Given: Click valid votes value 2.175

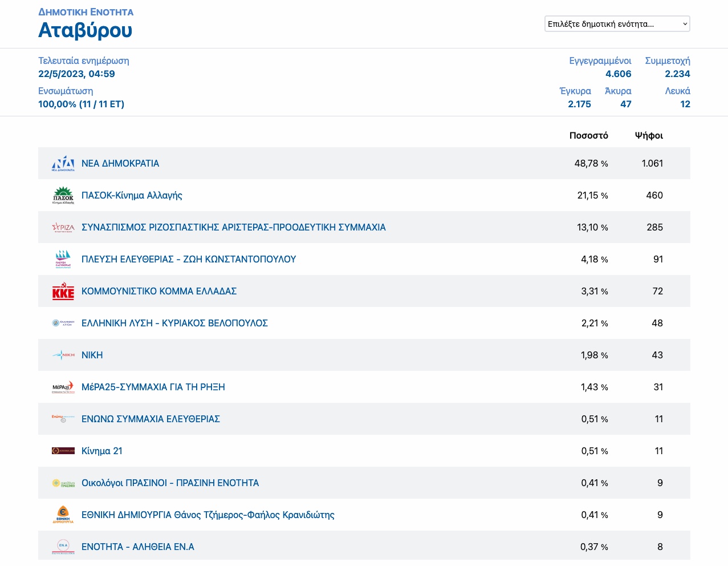Looking at the screenshot, I should pyautogui.click(x=579, y=104).
